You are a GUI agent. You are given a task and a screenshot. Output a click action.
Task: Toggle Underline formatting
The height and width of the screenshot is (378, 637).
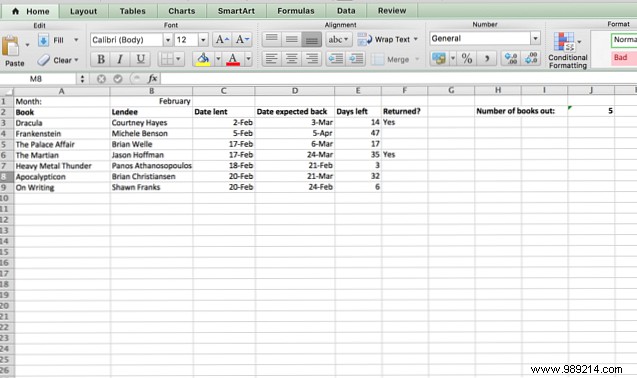pos(140,59)
